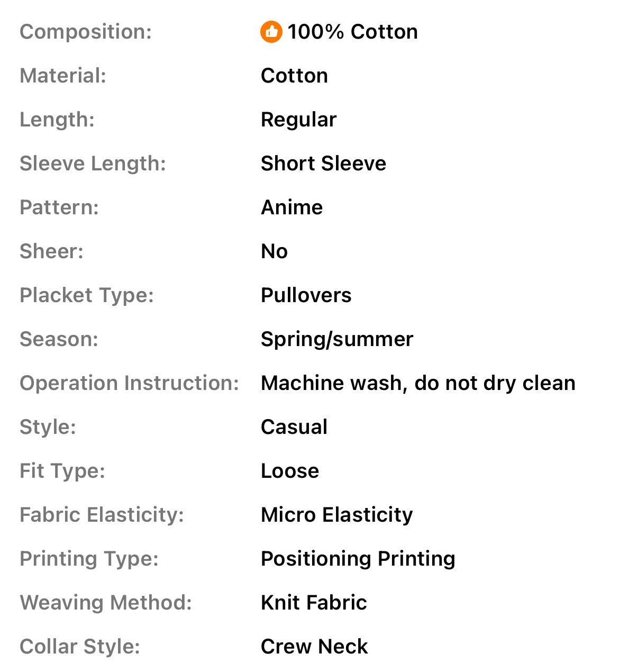Tap the "Crew Neck" collar value
The width and height of the screenshot is (619, 672).
coord(314,647)
